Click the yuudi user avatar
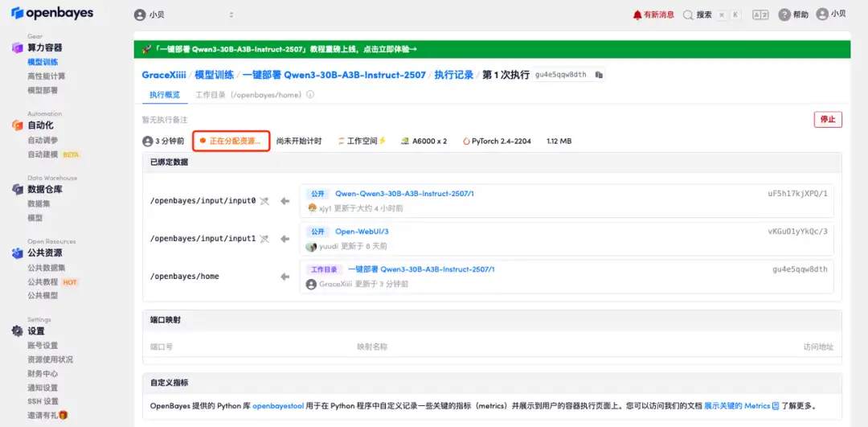The width and height of the screenshot is (868, 427). pyautogui.click(x=311, y=246)
